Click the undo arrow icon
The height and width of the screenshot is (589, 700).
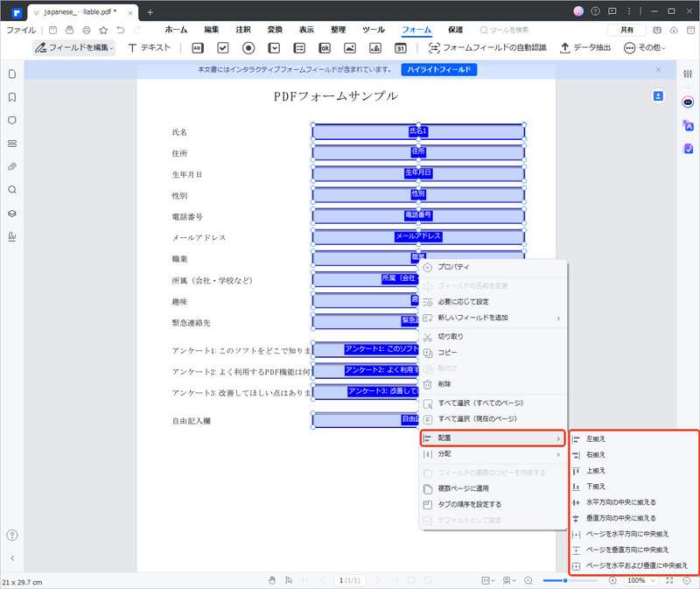(x=121, y=30)
